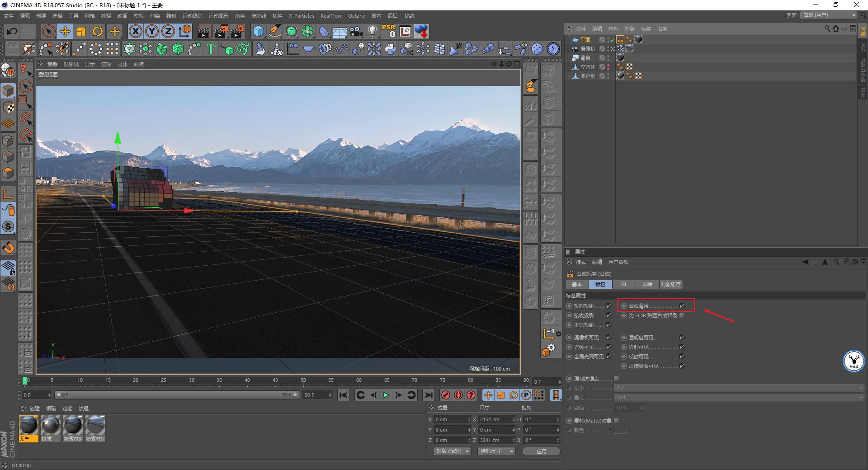Switch to the GI tab

(x=623, y=285)
